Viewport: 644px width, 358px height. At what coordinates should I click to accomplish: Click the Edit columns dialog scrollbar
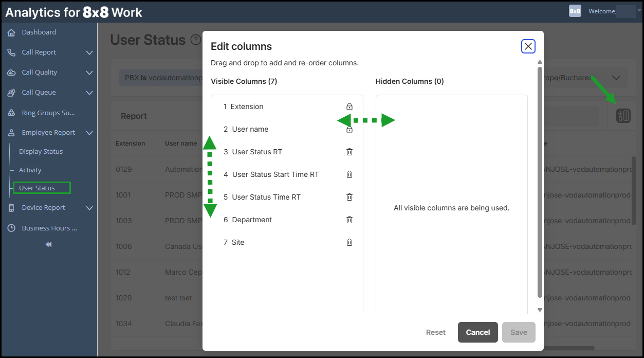539,180
